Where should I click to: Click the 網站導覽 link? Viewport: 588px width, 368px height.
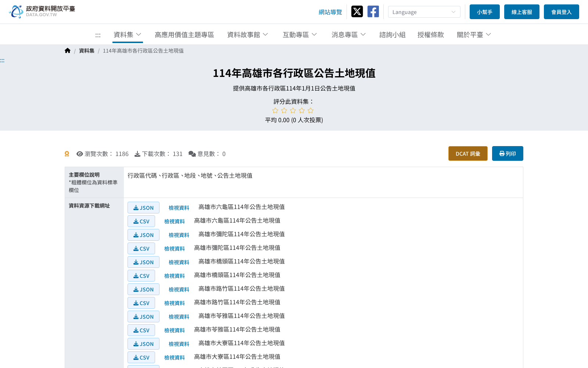point(330,12)
